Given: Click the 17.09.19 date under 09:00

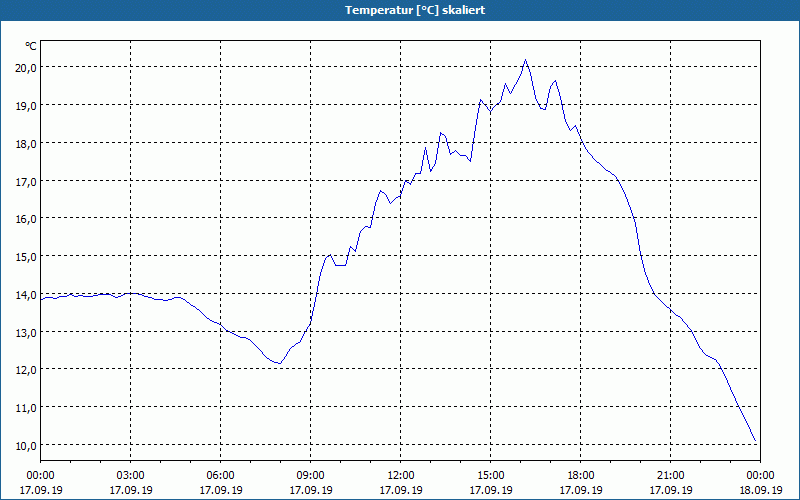Looking at the screenshot, I should pyautogui.click(x=310, y=490).
